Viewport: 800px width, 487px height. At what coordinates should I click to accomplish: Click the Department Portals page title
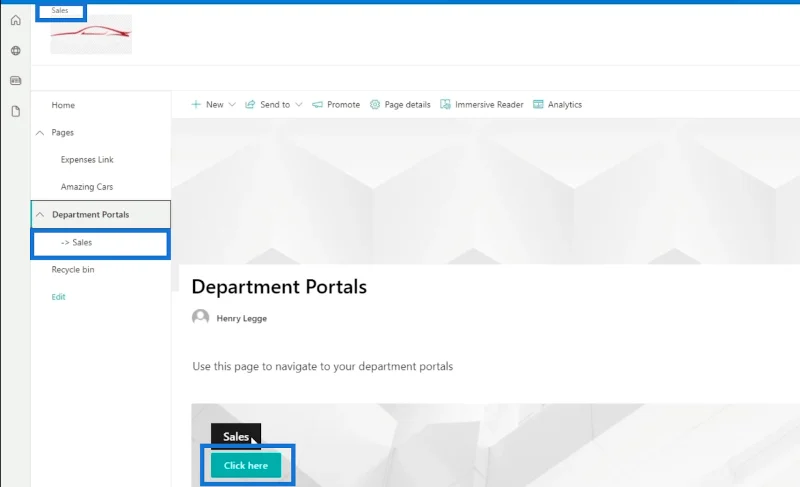279,287
